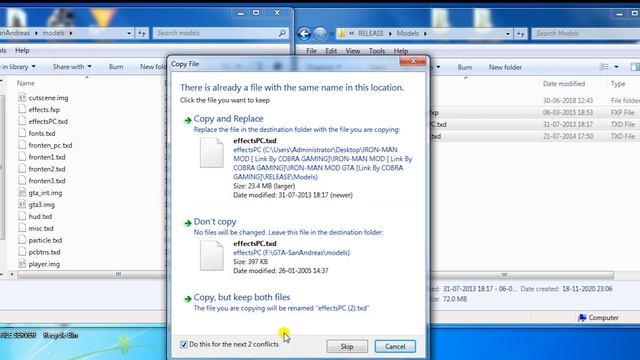640x360 pixels.
Task: Open Edit menu in RELEASE window
Action: (x=331, y=51)
